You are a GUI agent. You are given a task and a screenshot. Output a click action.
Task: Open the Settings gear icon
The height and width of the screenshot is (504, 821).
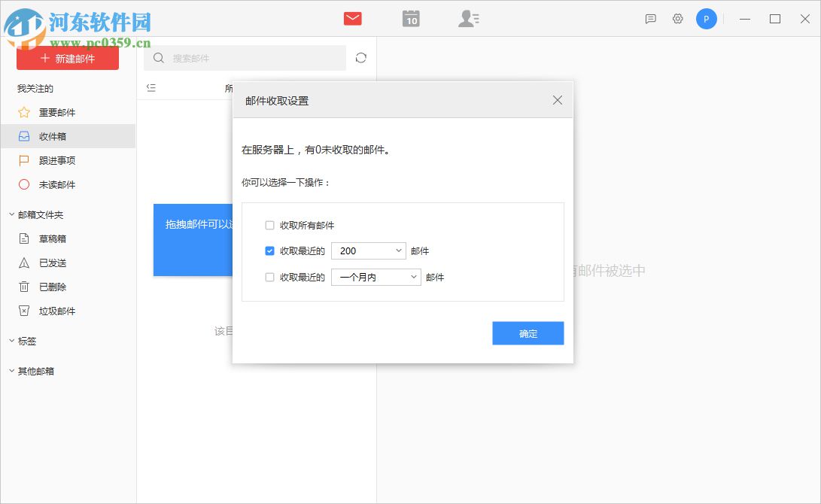(677, 19)
